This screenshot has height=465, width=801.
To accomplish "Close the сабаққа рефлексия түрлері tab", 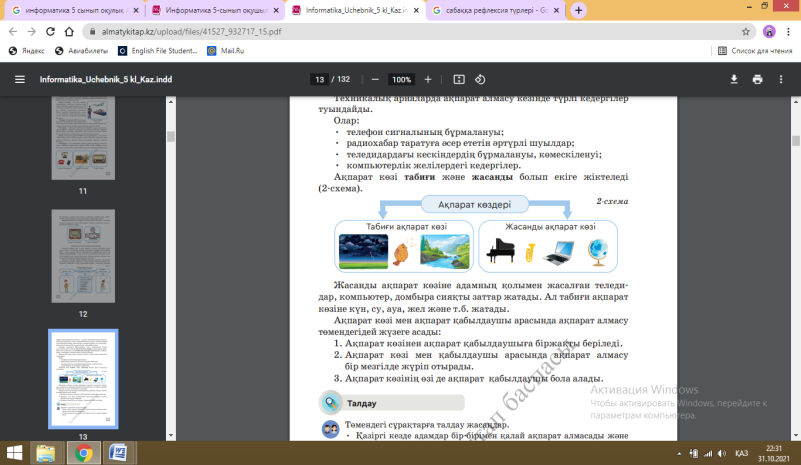I will (556, 10).
